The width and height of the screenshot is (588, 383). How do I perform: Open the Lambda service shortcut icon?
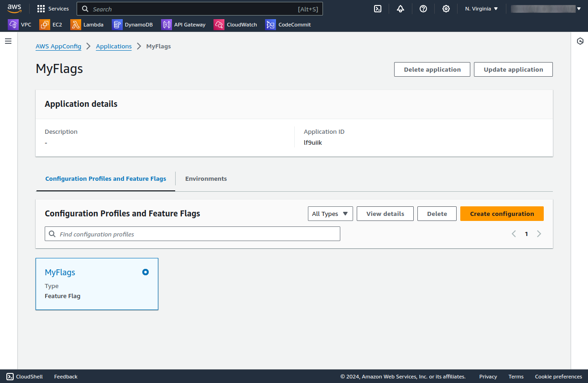coord(76,25)
